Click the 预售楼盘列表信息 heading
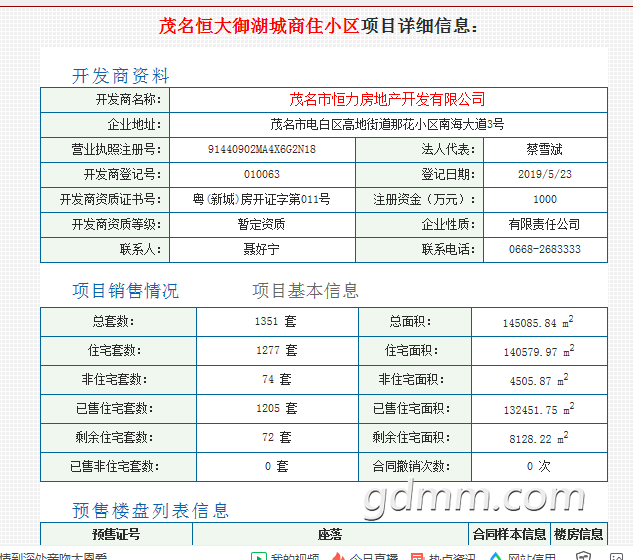Viewport: 633px width, 560px height. 151,511
